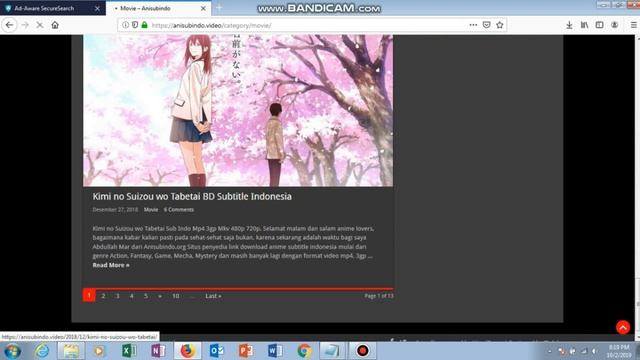Go to pagination page 4

(x=131, y=296)
